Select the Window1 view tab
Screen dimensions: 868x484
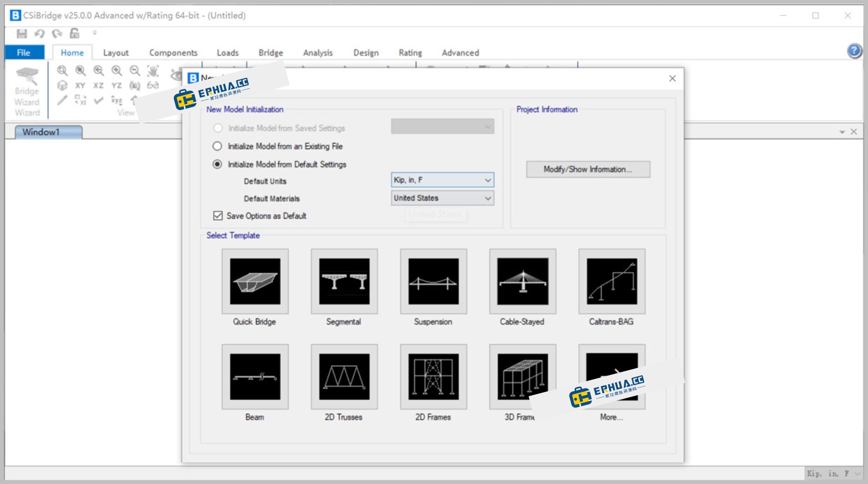[49, 132]
